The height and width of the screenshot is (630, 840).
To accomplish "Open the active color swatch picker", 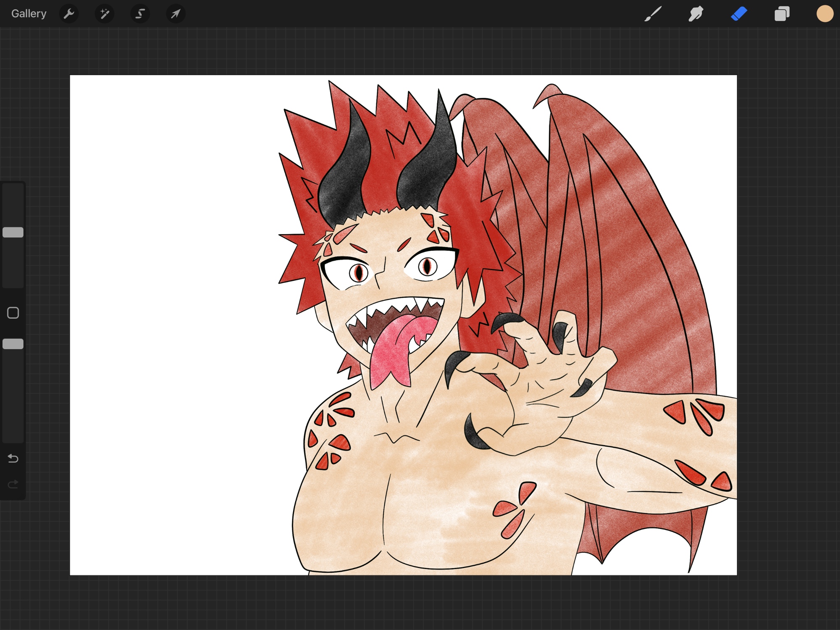I will point(824,14).
